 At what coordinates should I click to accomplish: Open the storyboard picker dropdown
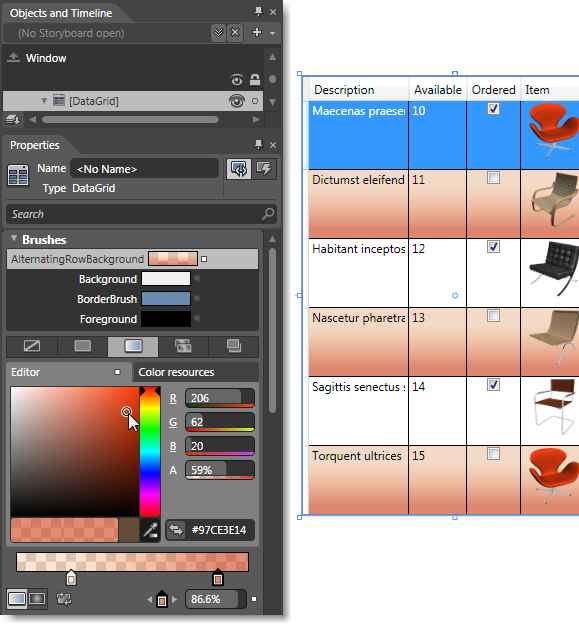click(218, 33)
